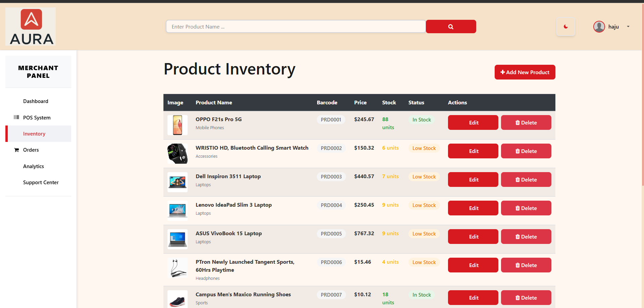Edit the PTron Tangent Sports headphones

(473, 265)
